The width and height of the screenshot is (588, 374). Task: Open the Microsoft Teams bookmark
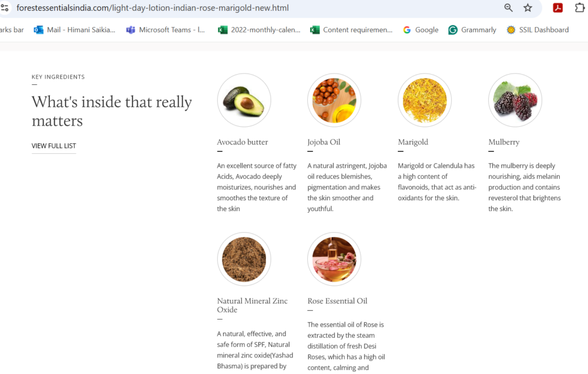165,30
